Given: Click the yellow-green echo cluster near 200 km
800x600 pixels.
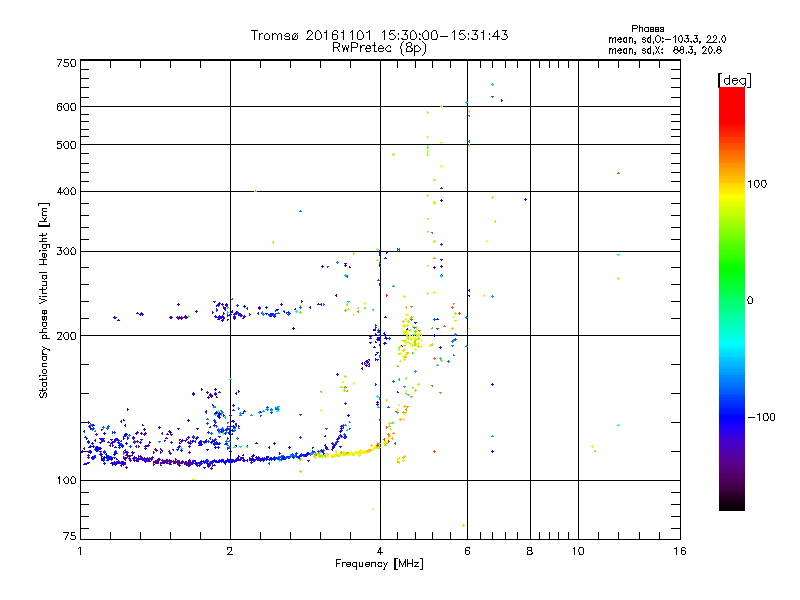Looking at the screenshot, I should tap(410, 335).
